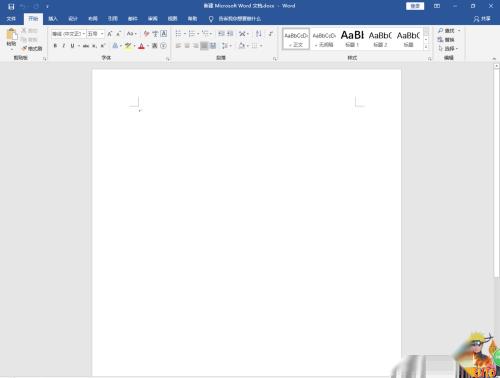
Task: Switch to the Insert tab
Action: click(53, 19)
